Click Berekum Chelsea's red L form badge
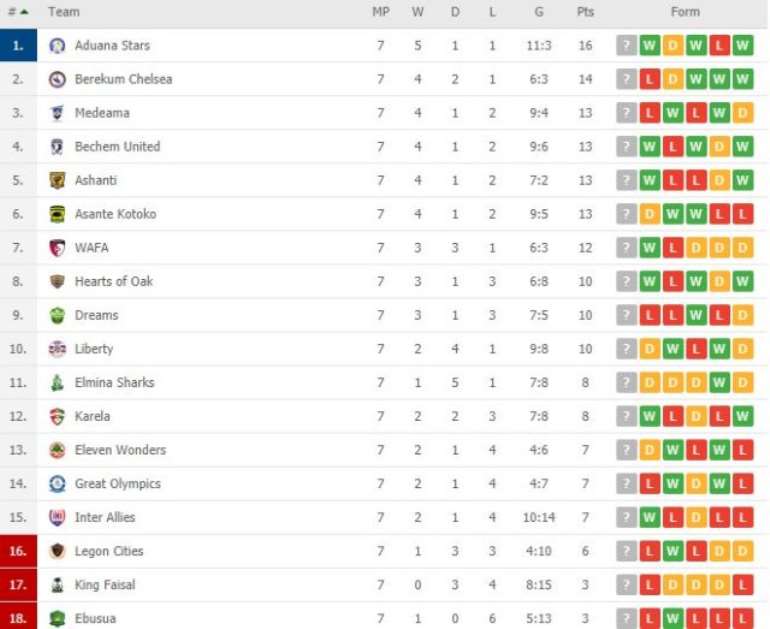 (649, 79)
